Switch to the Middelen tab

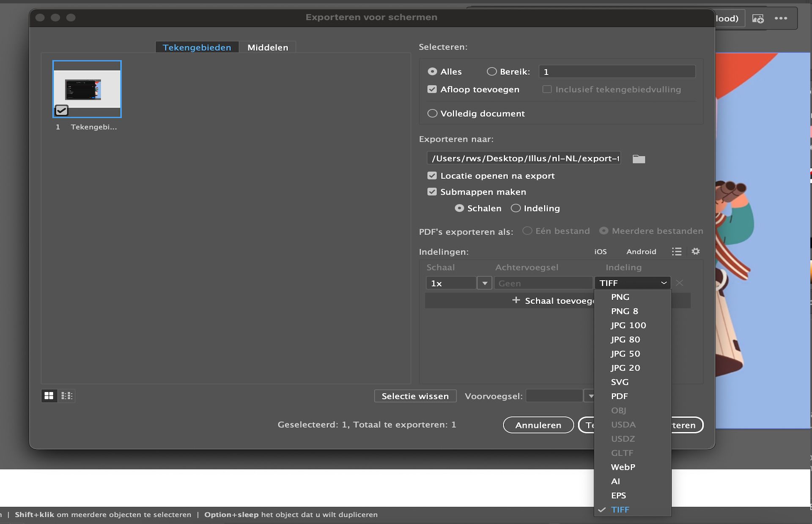click(268, 47)
